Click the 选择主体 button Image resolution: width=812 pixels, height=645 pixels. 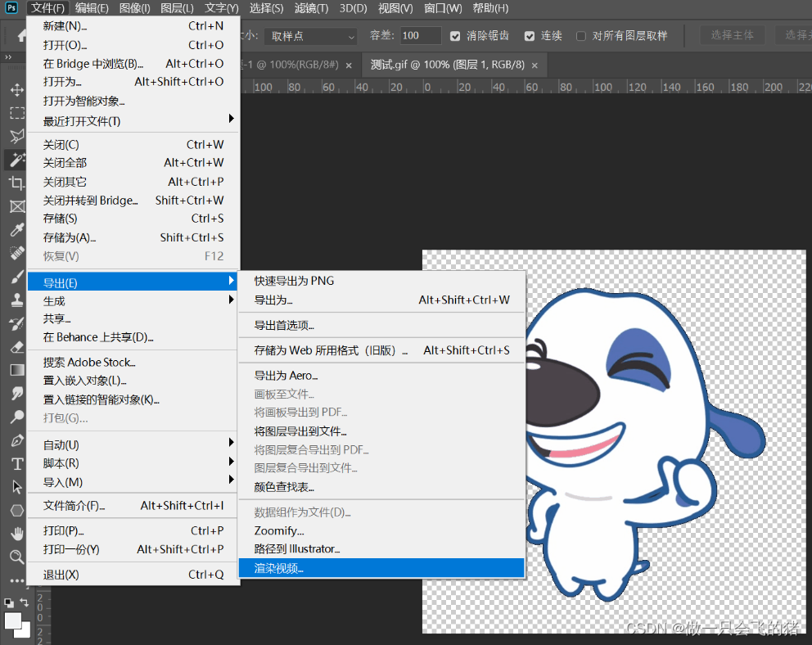coord(733,35)
